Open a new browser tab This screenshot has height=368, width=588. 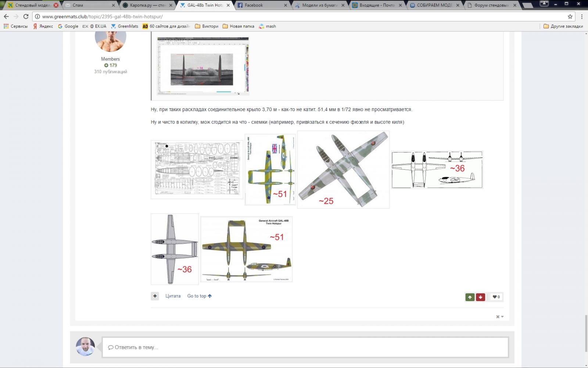point(528,6)
